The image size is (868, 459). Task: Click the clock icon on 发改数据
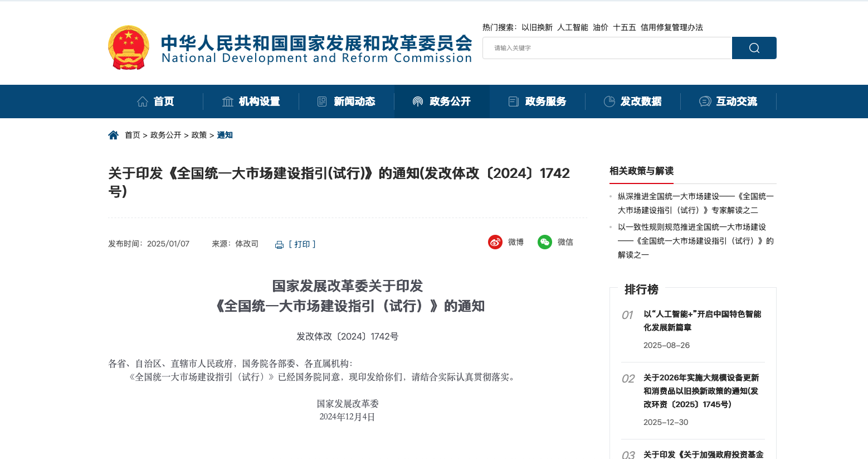[x=608, y=101]
